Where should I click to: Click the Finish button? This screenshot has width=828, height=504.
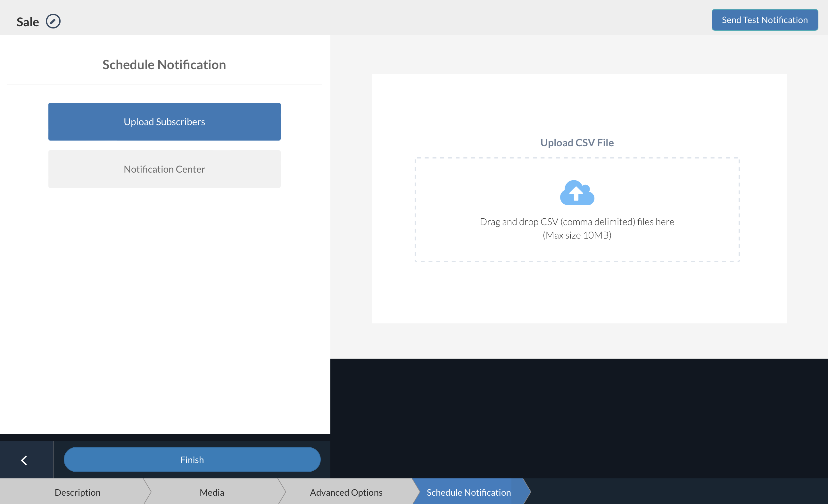pos(192,460)
